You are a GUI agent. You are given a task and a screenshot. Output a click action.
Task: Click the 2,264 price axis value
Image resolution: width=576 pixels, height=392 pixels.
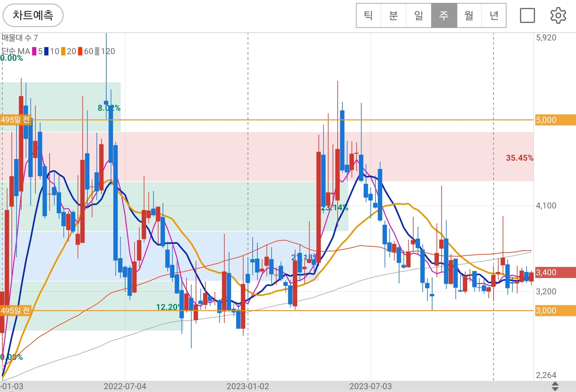click(x=546, y=375)
